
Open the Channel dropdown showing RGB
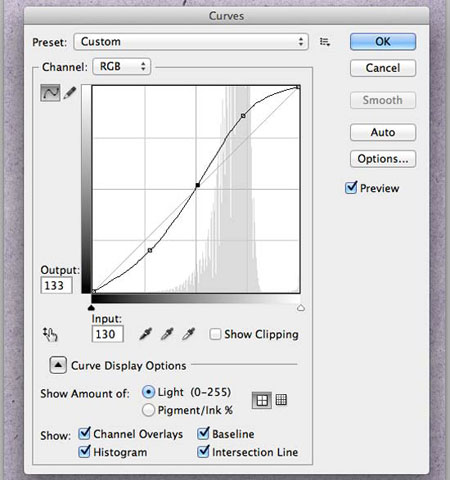pyautogui.click(x=122, y=67)
